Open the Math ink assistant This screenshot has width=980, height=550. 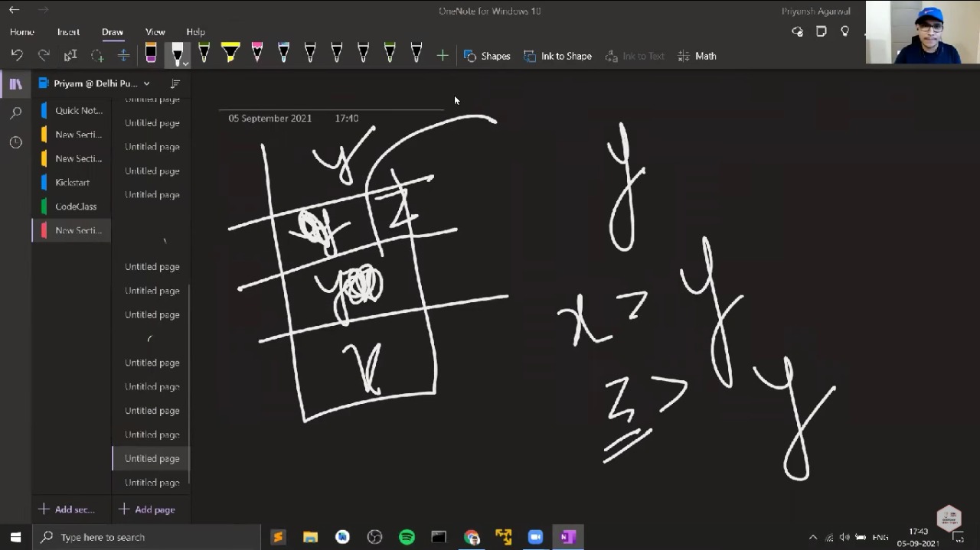click(697, 56)
